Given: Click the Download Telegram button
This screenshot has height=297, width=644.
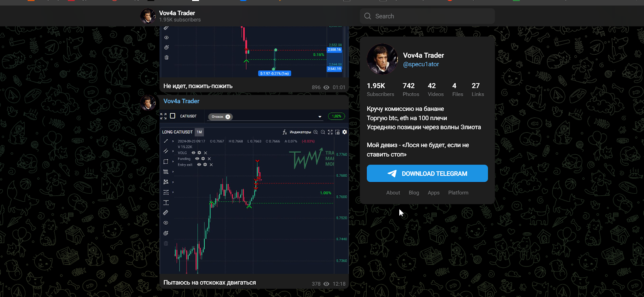Looking at the screenshot, I should [427, 174].
